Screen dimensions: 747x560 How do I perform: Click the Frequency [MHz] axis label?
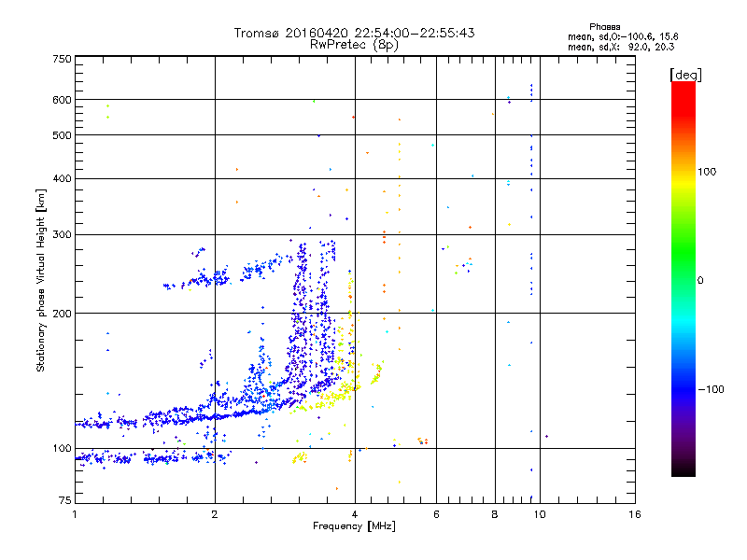[x=354, y=527]
